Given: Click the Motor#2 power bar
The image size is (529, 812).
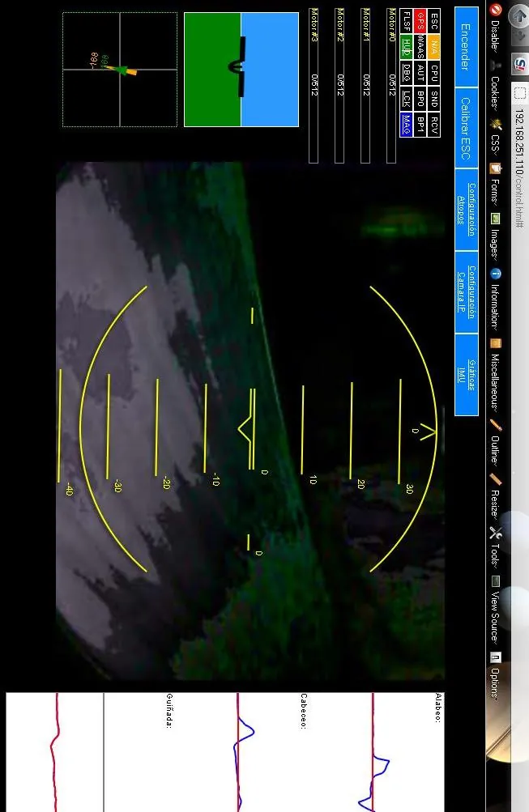Looking at the screenshot, I should (x=339, y=86).
